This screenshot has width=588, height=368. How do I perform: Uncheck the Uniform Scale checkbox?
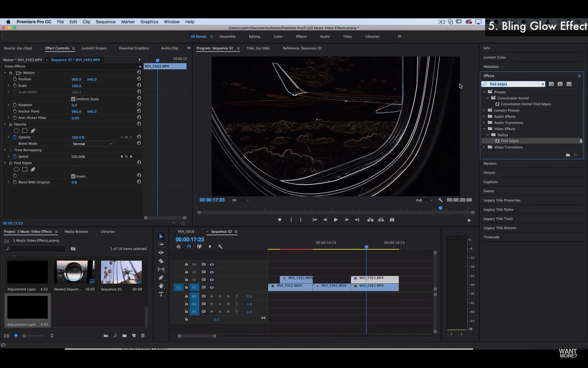click(x=73, y=99)
